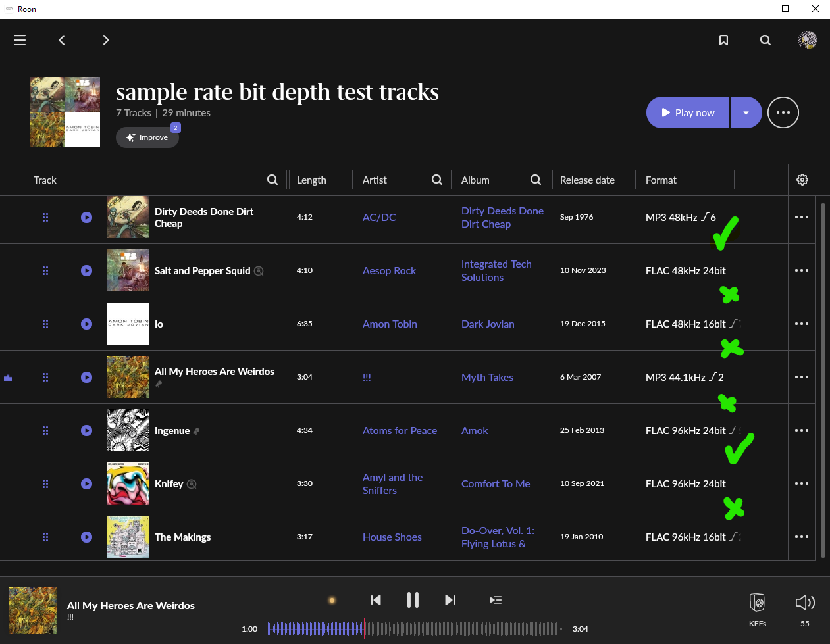Open the Album column filter search

point(536,180)
